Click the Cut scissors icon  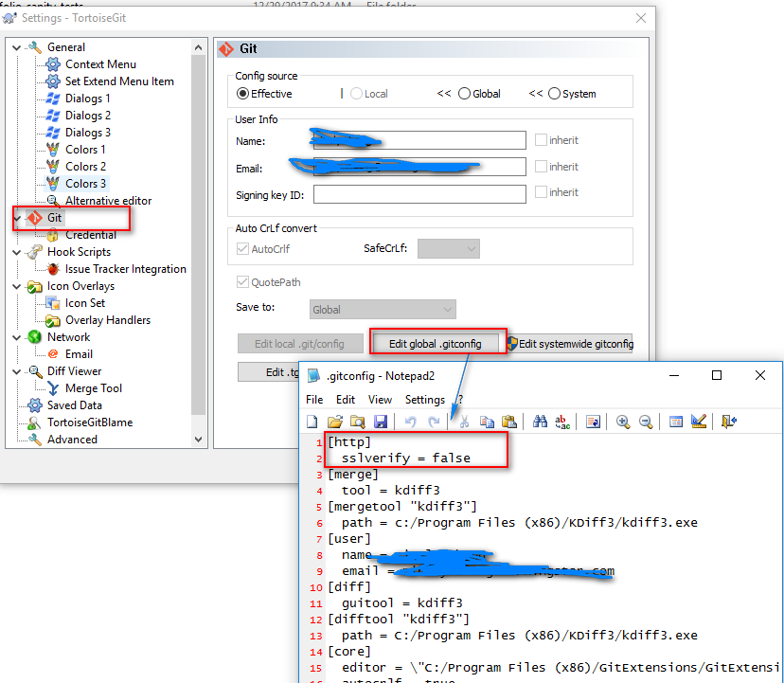click(464, 422)
